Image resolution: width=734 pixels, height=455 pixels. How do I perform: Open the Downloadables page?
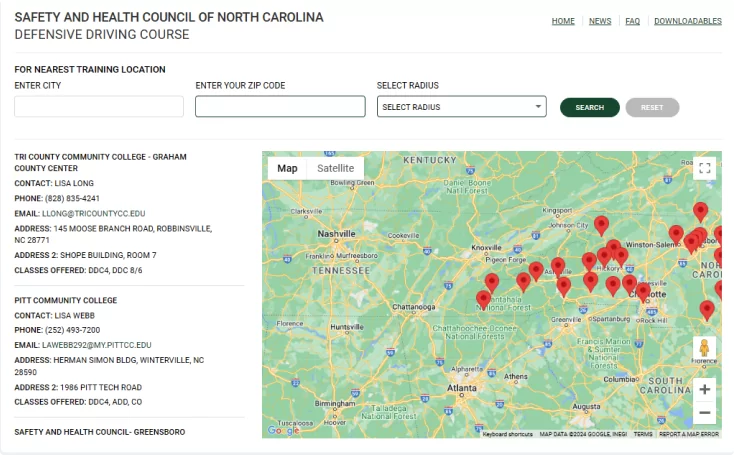click(x=687, y=21)
